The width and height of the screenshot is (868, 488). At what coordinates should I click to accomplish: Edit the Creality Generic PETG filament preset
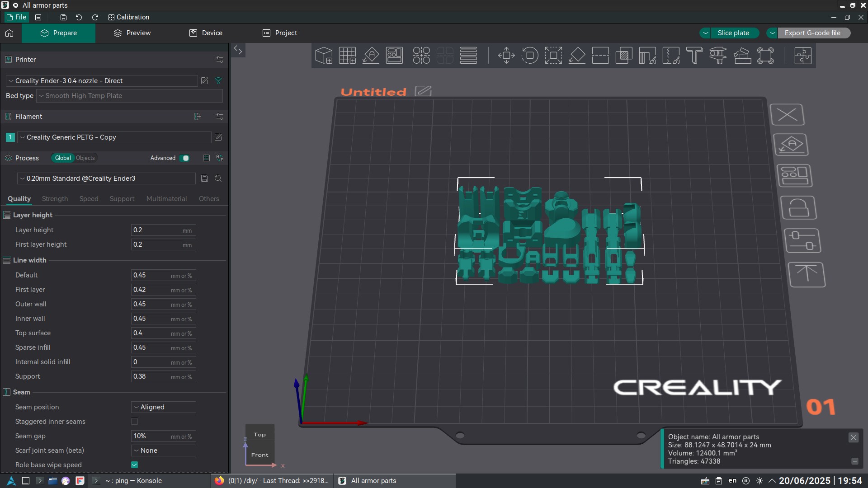point(218,137)
